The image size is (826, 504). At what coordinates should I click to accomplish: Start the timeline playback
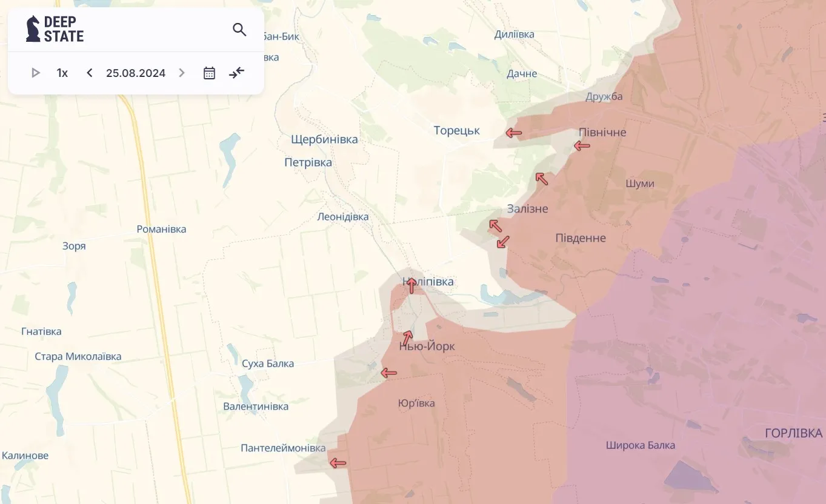point(35,73)
